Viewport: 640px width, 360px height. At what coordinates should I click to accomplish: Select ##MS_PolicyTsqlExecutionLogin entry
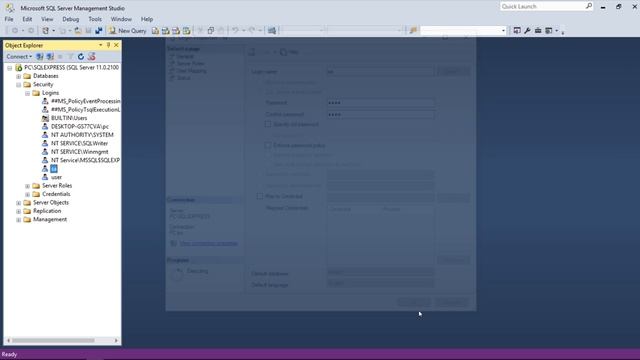point(85,110)
